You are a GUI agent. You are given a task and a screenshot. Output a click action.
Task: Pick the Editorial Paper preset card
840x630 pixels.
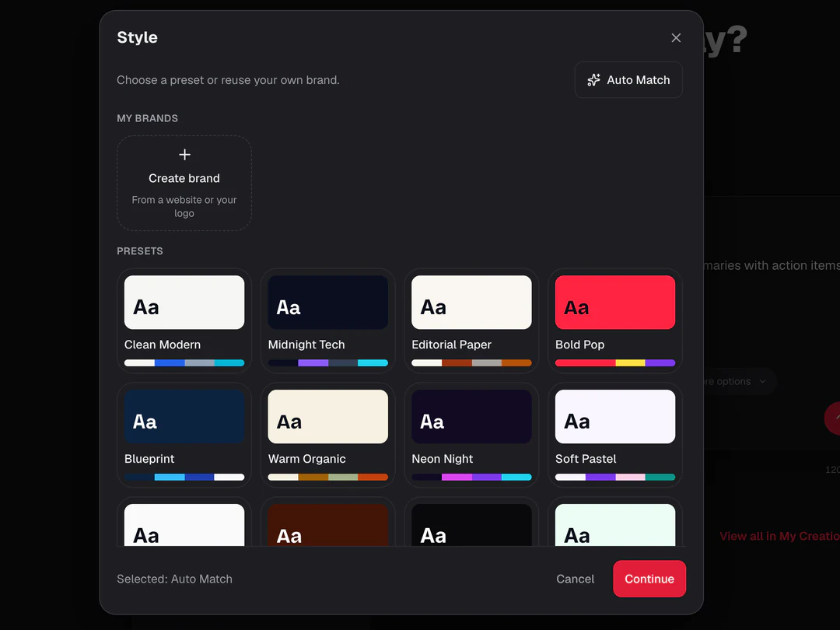click(471, 320)
